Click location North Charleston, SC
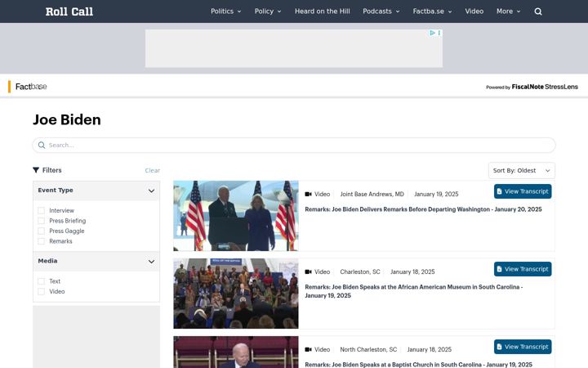 368,350
